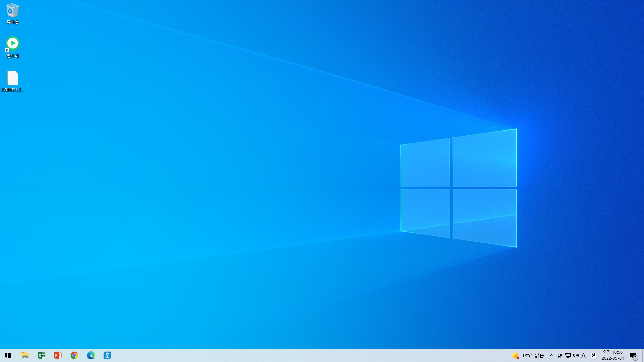Launch Google Chrome from the taskbar

pos(74,355)
